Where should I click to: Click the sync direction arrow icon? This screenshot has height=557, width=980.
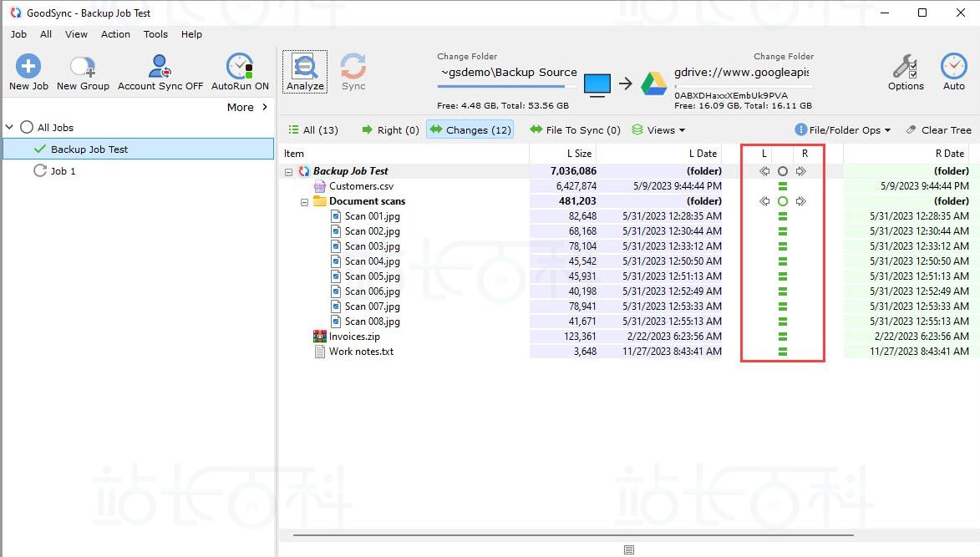[x=626, y=83]
